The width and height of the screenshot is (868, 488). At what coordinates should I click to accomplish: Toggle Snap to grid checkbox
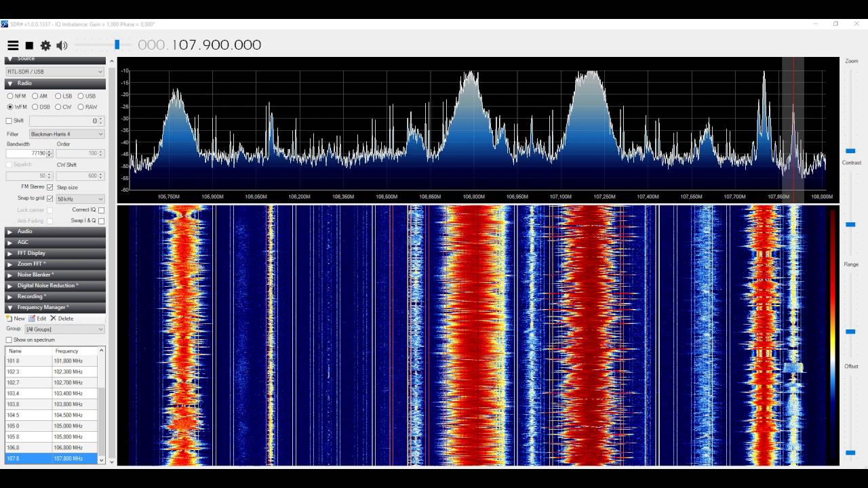(50, 199)
